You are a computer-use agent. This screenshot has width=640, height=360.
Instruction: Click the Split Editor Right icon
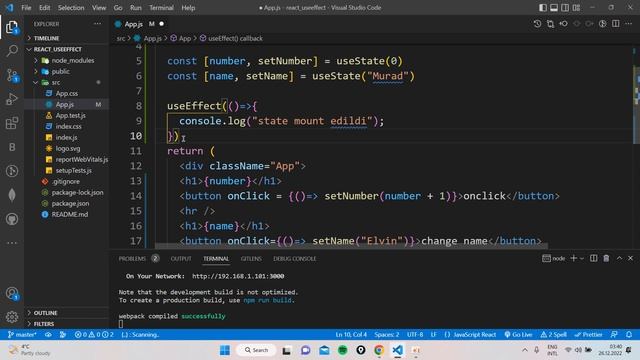pyautogui.click(x=616, y=24)
